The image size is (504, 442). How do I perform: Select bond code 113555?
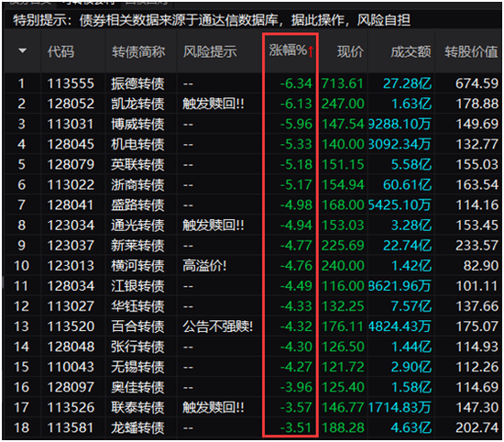71,83
